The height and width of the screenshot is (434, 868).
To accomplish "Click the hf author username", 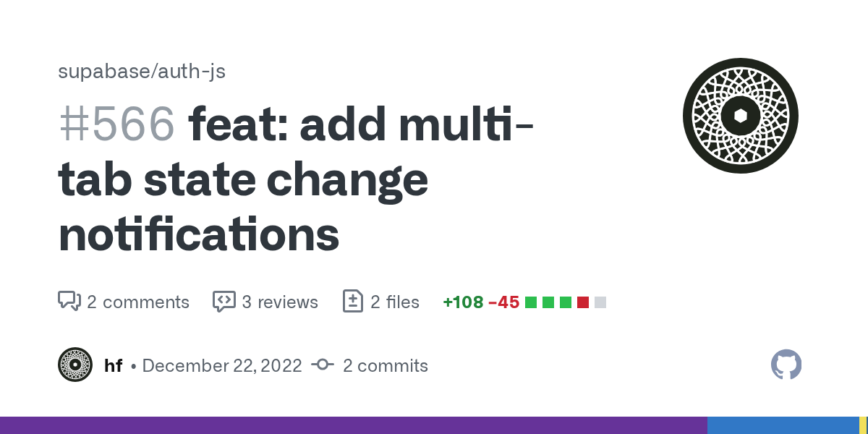I will [x=113, y=365].
